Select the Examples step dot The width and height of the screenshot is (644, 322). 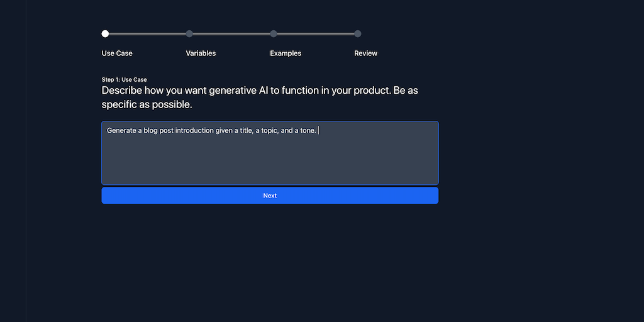pyautogui.click(x=274, y=34)
